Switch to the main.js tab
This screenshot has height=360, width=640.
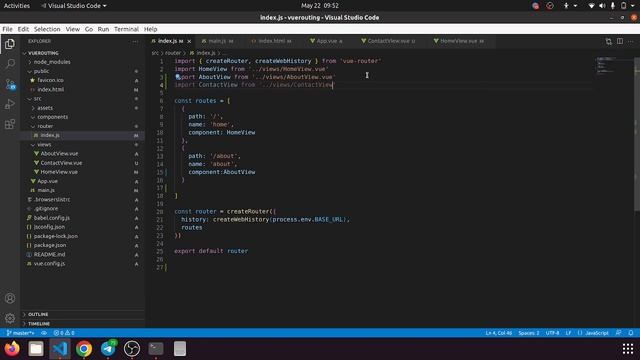pos(217,41)
